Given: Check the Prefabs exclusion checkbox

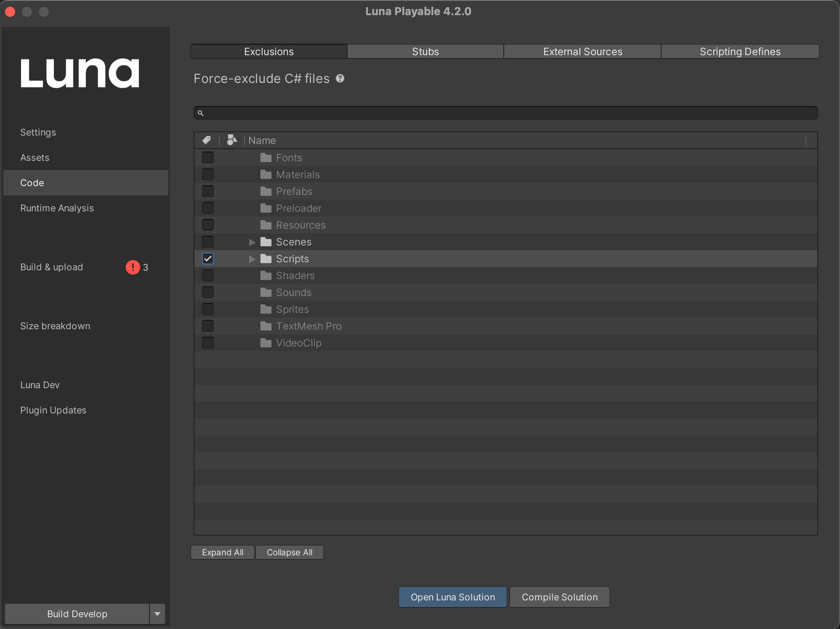Looking at the screenshot, I should 208,191.
